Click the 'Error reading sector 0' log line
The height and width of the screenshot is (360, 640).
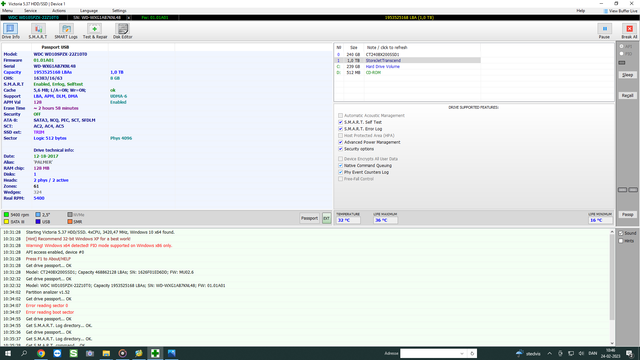[47, 306]
